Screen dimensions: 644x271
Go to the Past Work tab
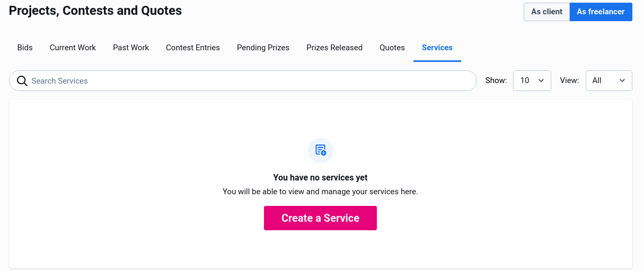tap(131, 48)
